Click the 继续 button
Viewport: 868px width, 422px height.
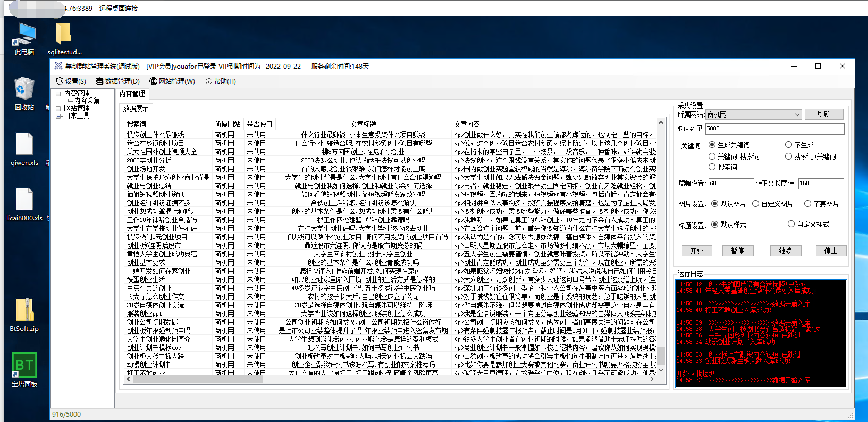(x=785, y=251)
